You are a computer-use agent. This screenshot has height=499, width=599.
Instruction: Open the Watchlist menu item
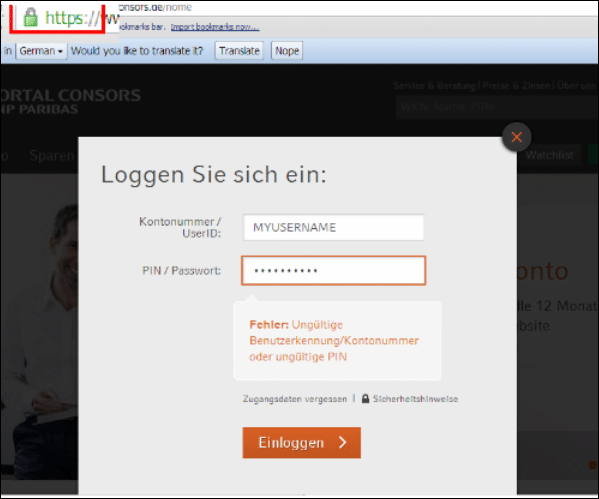coord(549,155)
